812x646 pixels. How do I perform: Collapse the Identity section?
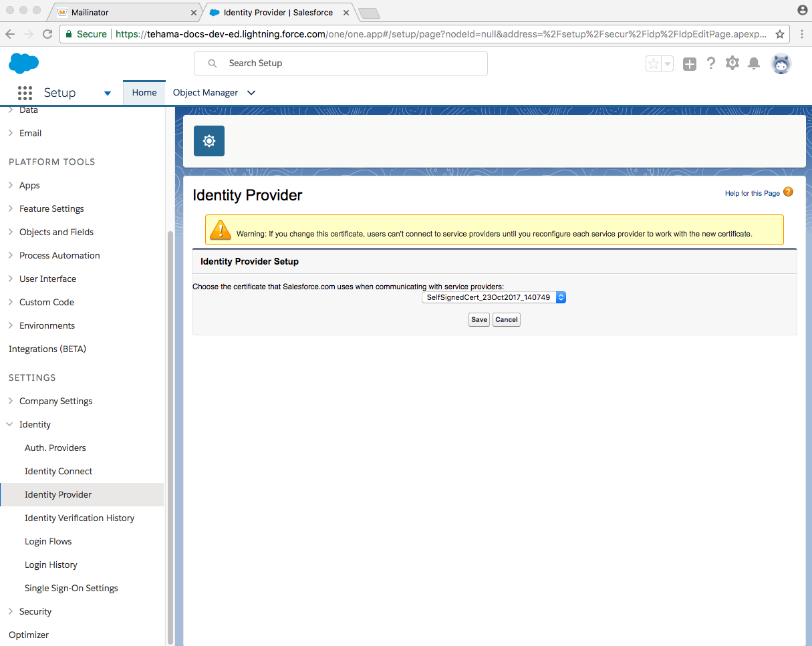tap(10, 424)
